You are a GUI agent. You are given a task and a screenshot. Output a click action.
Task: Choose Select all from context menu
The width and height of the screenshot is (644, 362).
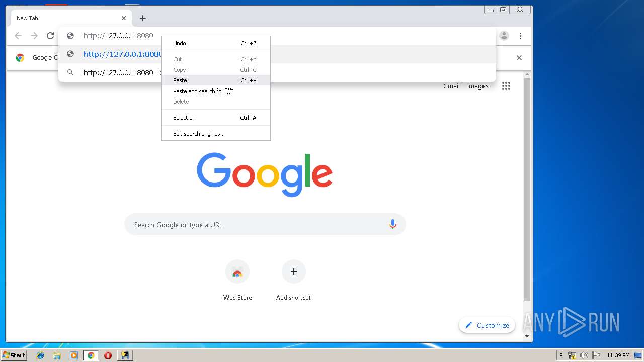point(215,118)
